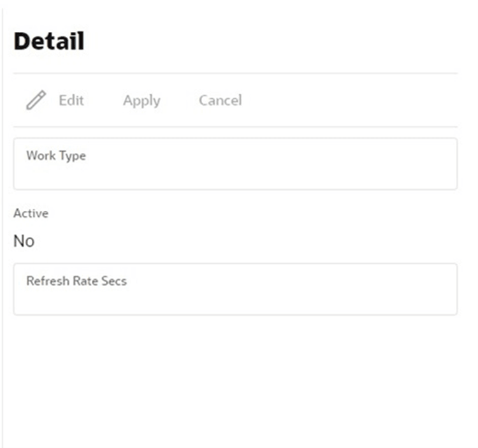Click blank space right of Cancel
The image size is (478, 448).
click(x=351, y=100)
